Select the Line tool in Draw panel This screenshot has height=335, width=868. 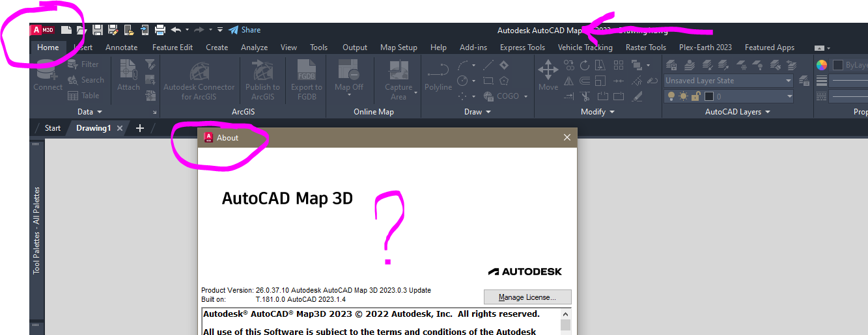488,65
